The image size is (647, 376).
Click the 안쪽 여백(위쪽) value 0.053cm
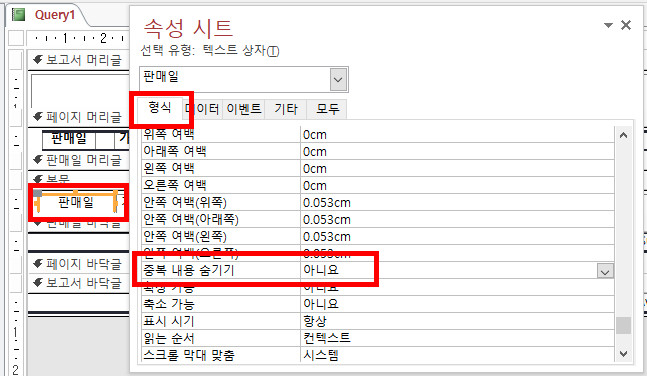coord(327,203)
